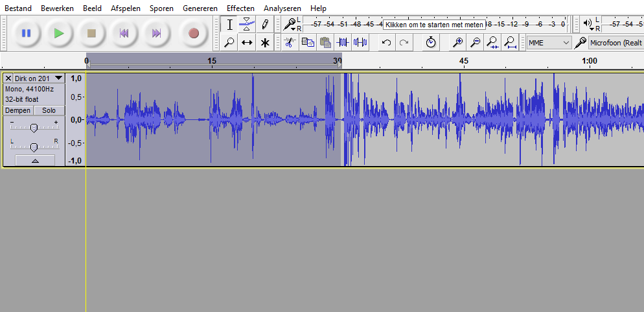Click the vertical scale value 1,0
Image resolution: width=644 pixels, height=312 pixels.
(x=76, y=78)
